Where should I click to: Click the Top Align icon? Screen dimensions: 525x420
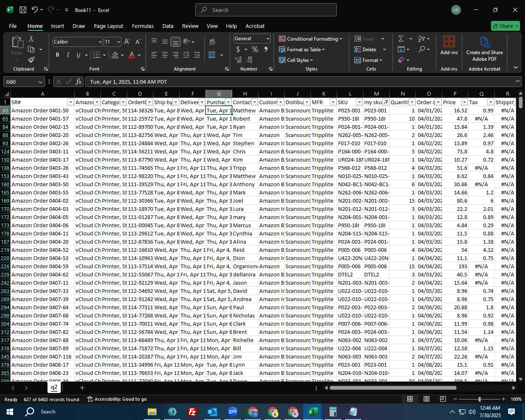(x=154, y=41)
